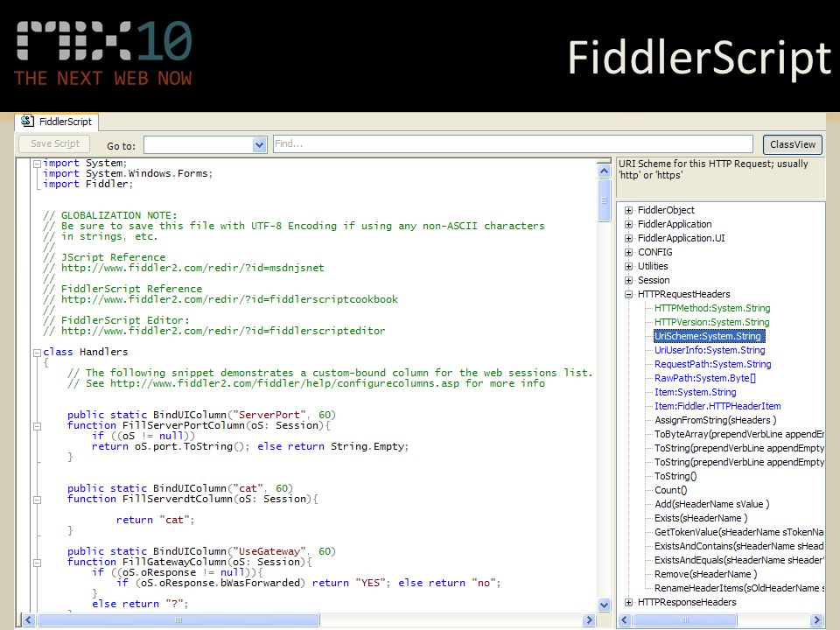Expand the HTTPResponseHeaders tree node
The height and width of the screenshot is (630, 840).
click(628, 603)
